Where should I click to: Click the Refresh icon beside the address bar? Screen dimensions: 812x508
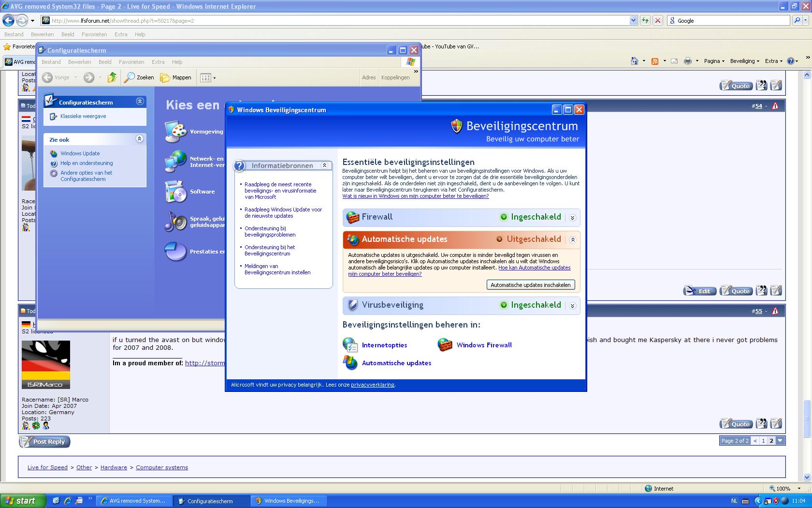[645, 20]
